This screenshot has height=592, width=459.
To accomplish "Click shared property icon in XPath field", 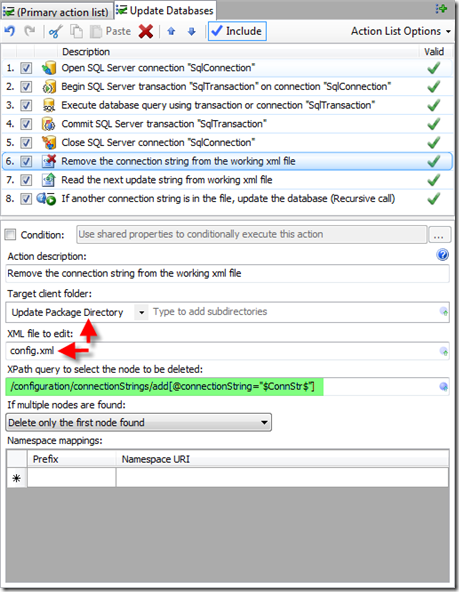I will [x=444, y=387].
